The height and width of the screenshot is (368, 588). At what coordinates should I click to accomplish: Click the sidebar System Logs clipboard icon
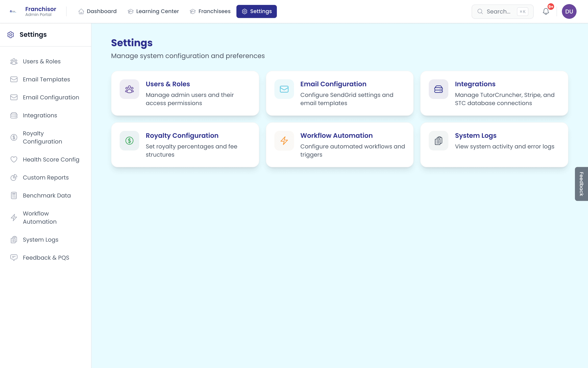14,240
